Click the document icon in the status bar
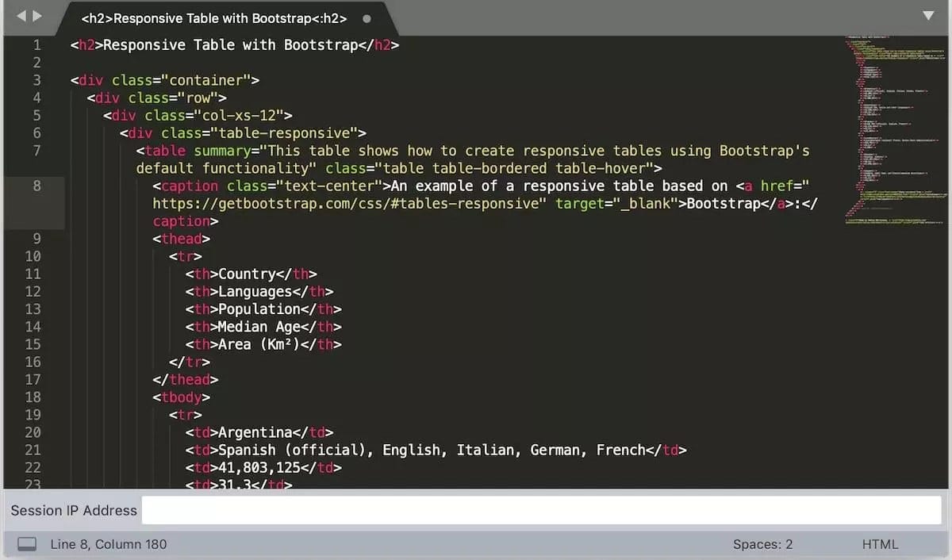 pyautogui.click(x=27, y=543)
